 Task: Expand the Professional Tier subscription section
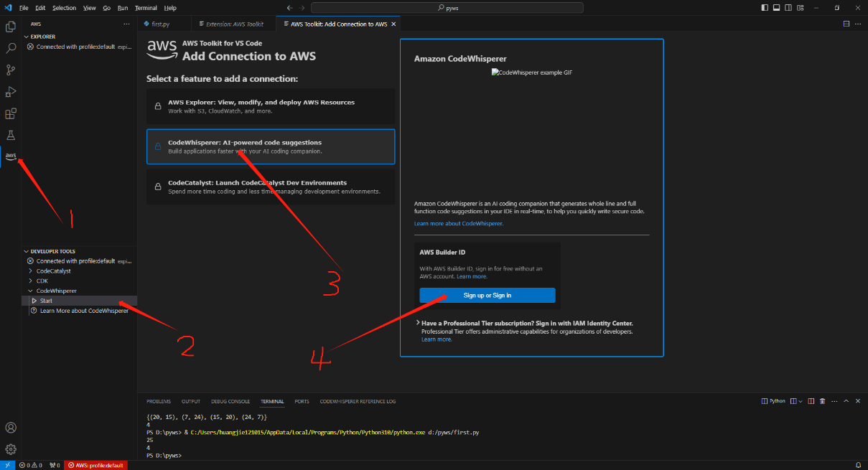click(x=418, y=323)
